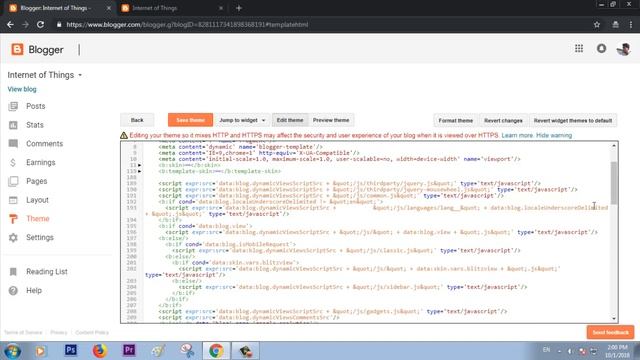Click the Back button
Screen dimensions: 640x360
click(137, 120)
